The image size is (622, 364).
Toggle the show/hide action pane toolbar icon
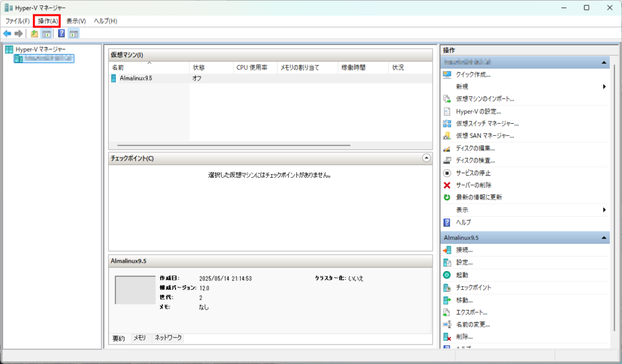73,33
